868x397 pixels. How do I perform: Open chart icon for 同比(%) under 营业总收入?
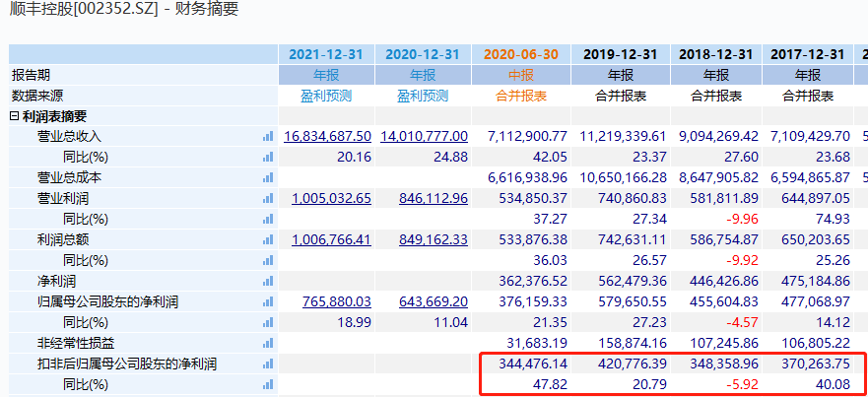coord(268,158)
